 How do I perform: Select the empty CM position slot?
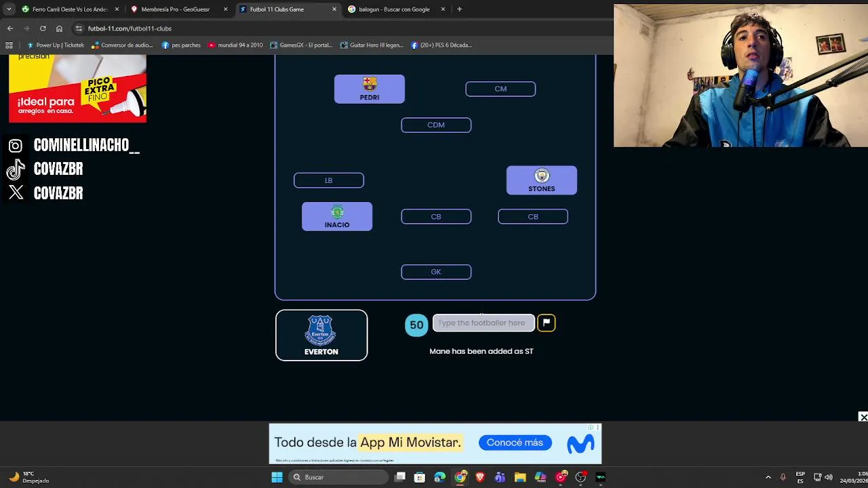click(500, 89)
